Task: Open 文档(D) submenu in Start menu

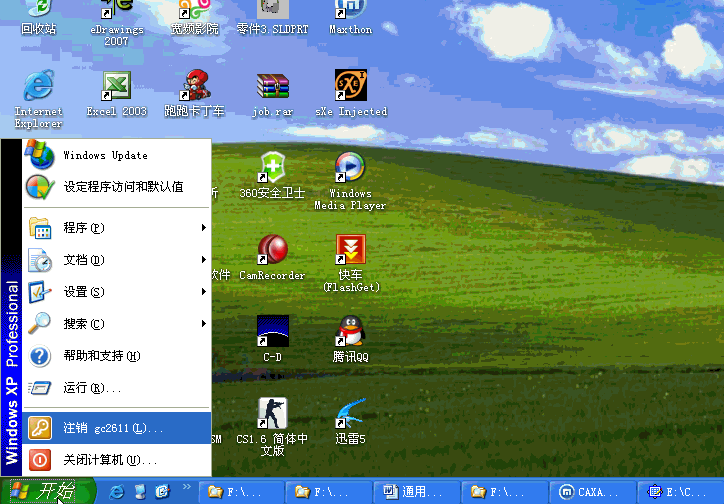Action: 117,260
